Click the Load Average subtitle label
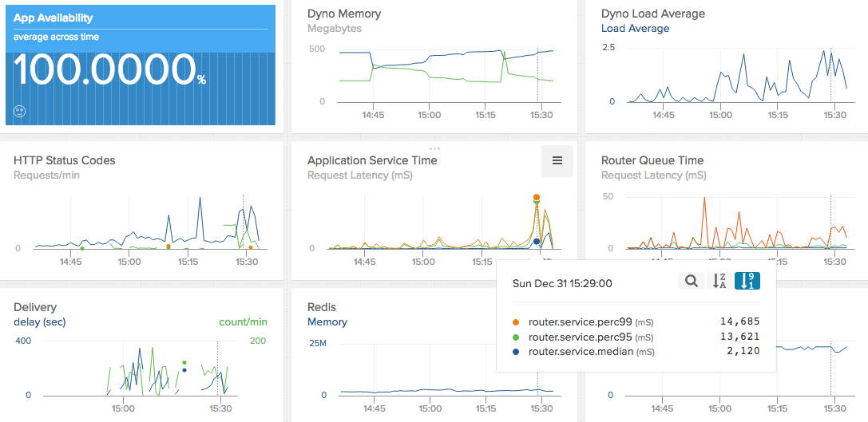This screenshot has height=422, width=868. click(x=635, y=28)
